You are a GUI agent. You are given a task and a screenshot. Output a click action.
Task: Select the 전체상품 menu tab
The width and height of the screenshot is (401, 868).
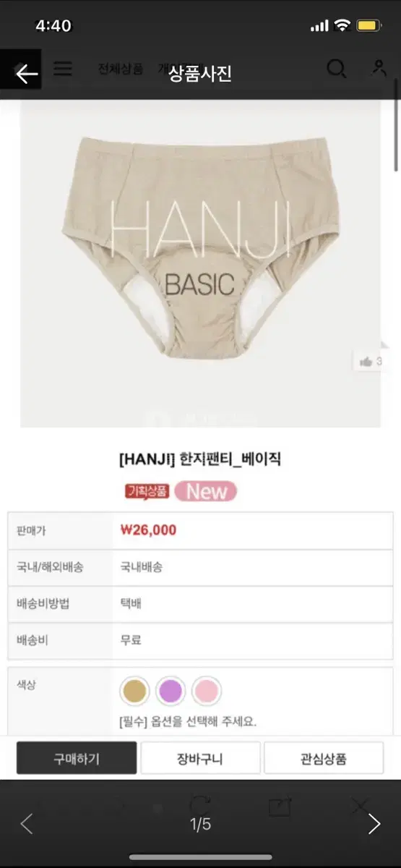coord(122,69)
